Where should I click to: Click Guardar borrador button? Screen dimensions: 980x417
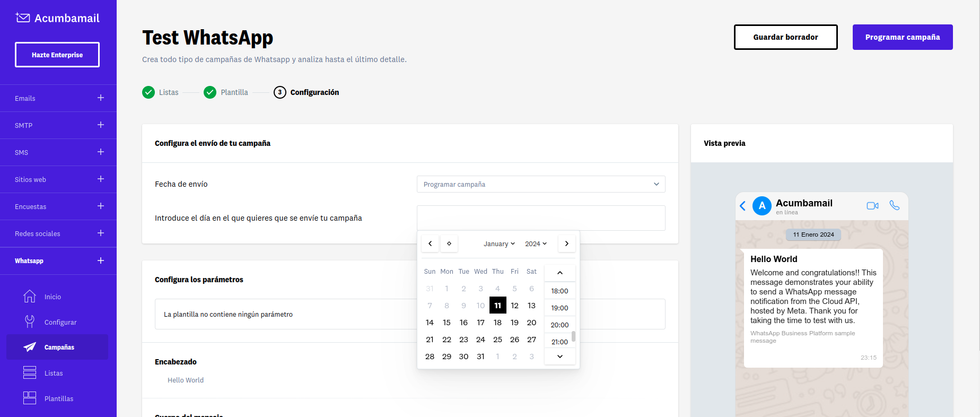(x=785, y=37)
